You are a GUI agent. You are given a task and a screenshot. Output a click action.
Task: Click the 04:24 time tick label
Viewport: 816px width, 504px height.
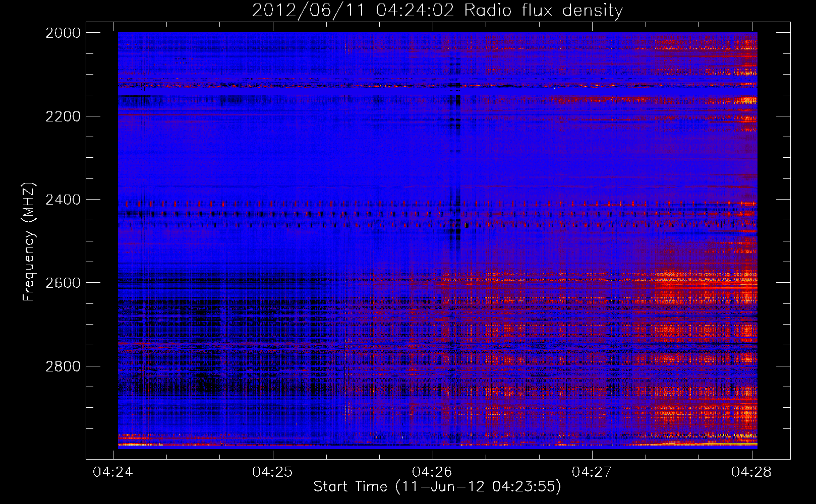point(113,472)
